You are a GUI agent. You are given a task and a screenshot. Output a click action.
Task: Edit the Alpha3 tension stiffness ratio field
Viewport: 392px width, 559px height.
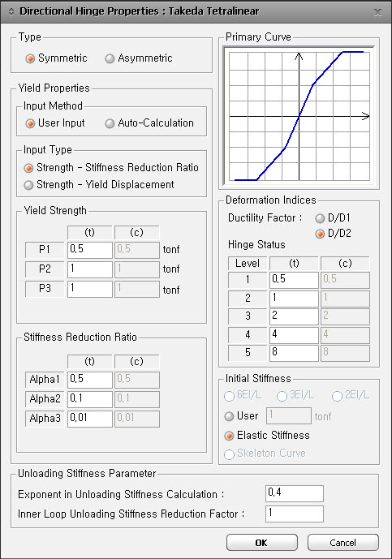click(x=90, y=419)
